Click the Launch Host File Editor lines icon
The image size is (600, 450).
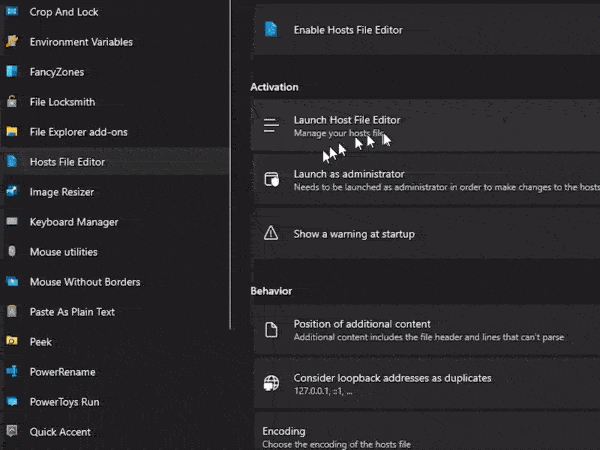pos(271,126)
